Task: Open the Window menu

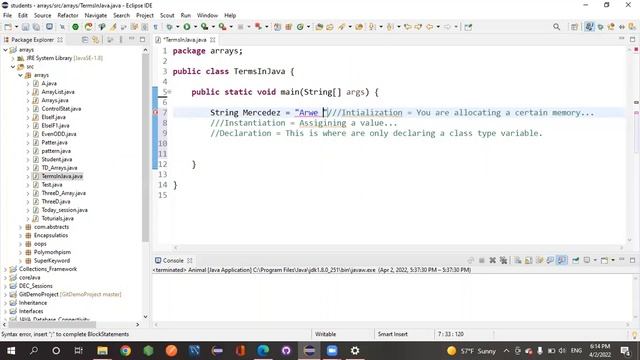Action: pyautogui.click(x=207, y=15)
